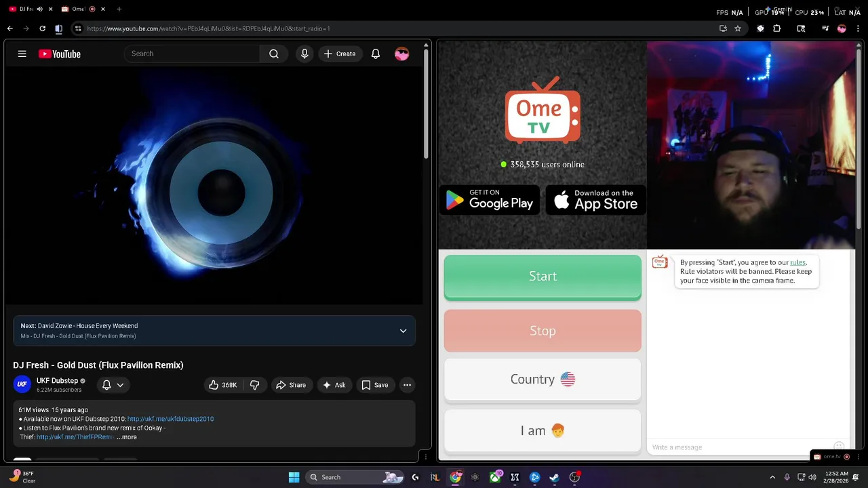Click the Chrome icon on the taskbar
Screen dimensions: 868x488
[456, 477]
